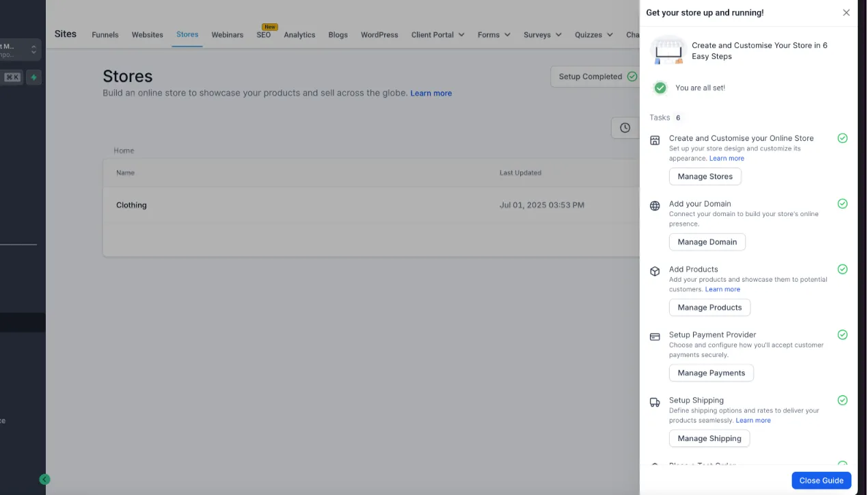Click the Jul 01, 2025 03:53 PM date
Image resolution: width=868 pixels, height=495 pixels.
click(542, 205)
